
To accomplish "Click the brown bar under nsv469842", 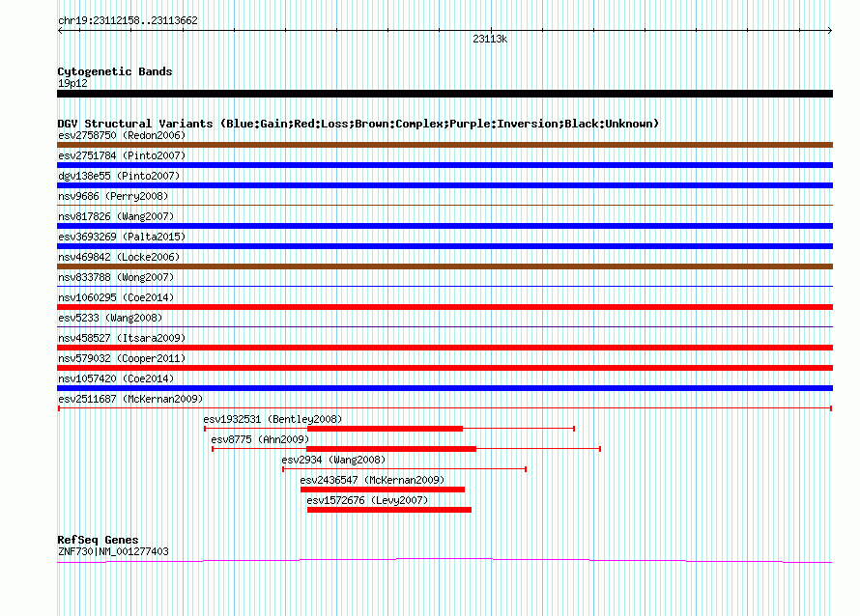I will 444,266.
